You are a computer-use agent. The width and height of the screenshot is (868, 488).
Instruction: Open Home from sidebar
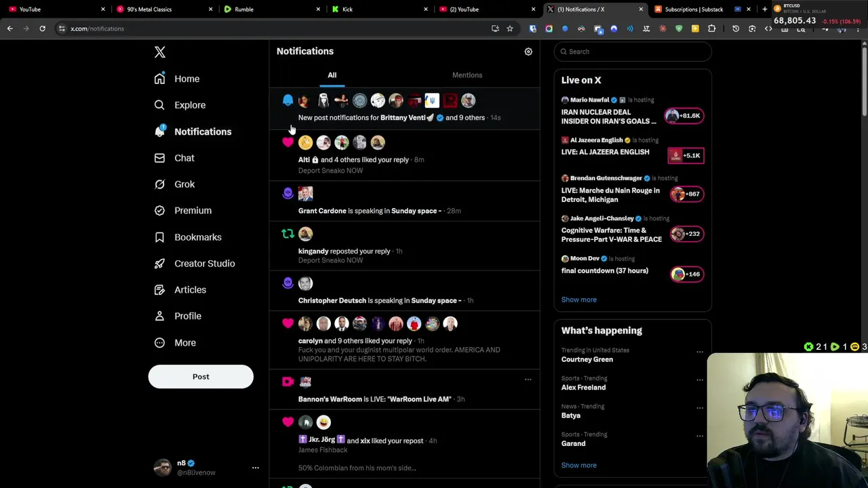(177, 79)
